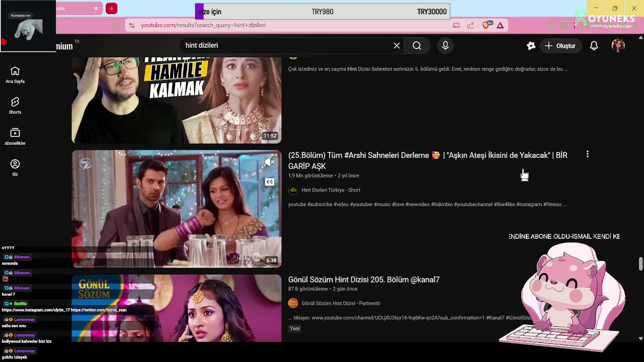The height and width of the screenshot is (362, 644).
Task: Click the 6:38 duration badge
Action: 271,260
